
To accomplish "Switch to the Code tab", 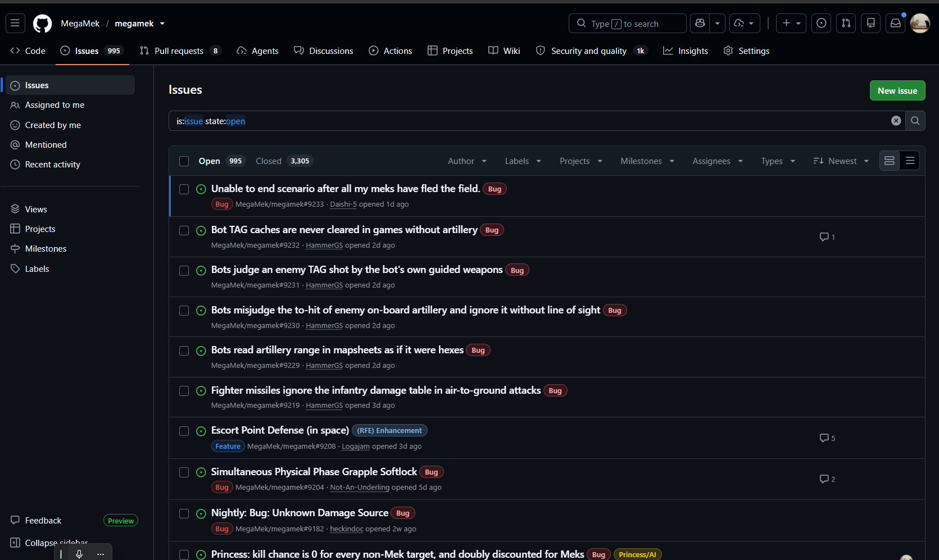I will (x=28, y=51).
